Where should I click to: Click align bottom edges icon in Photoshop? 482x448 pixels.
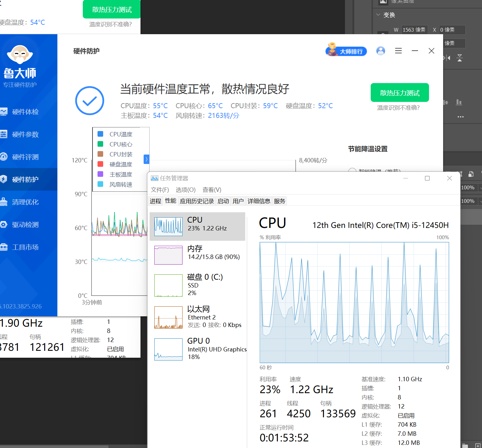coord(459,102)
